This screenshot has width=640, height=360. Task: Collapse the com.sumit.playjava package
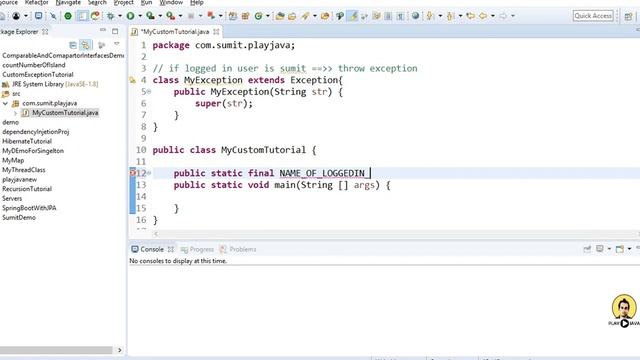point(5,103)
